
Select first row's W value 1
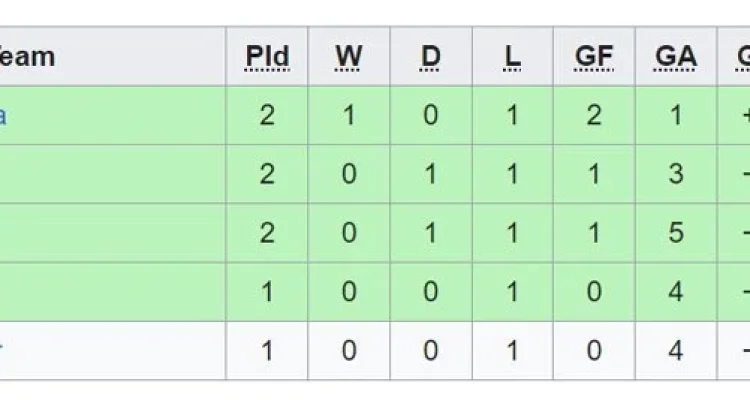[x=349, y=115]
